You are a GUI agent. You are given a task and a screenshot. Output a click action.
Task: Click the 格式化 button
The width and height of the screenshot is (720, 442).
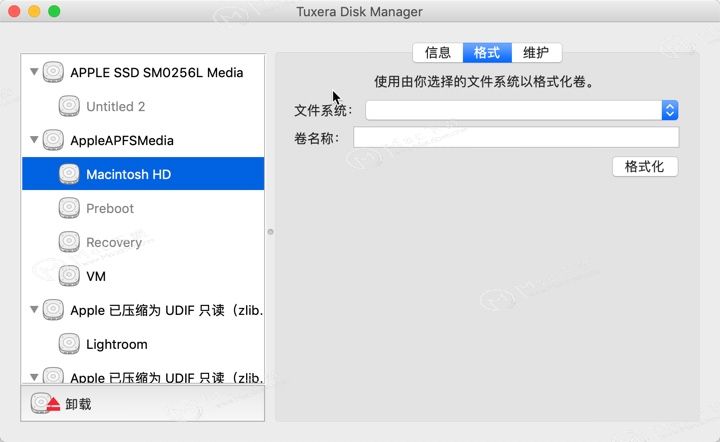pos(645,167)
